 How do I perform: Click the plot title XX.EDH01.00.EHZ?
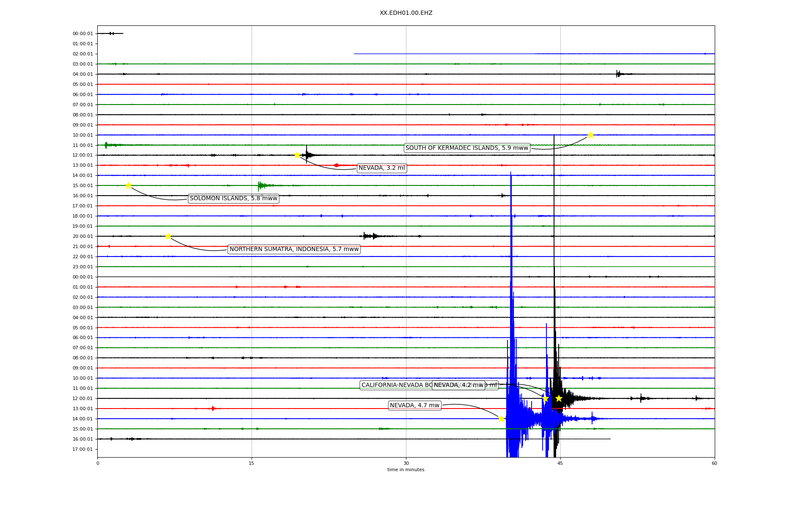(406, 13)
